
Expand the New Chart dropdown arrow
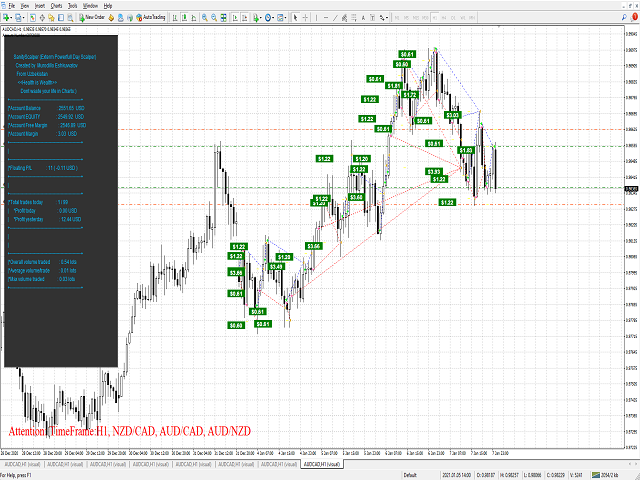tap(11, 18)
